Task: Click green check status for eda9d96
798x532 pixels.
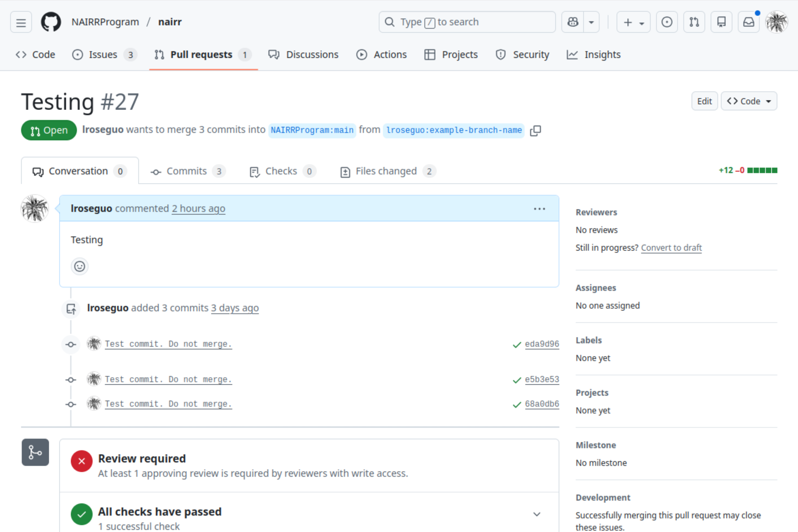Action: click(x=517, y=345)
